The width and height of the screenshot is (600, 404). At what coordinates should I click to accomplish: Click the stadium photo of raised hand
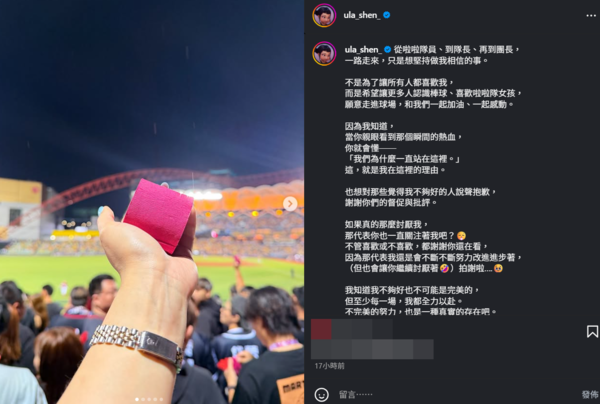(x=152, y=202)
